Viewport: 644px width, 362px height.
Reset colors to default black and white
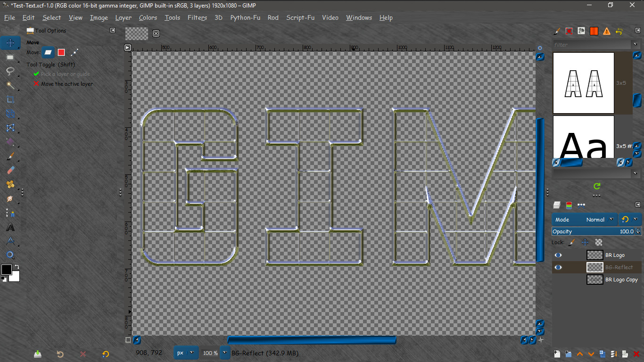coord(4,280)
